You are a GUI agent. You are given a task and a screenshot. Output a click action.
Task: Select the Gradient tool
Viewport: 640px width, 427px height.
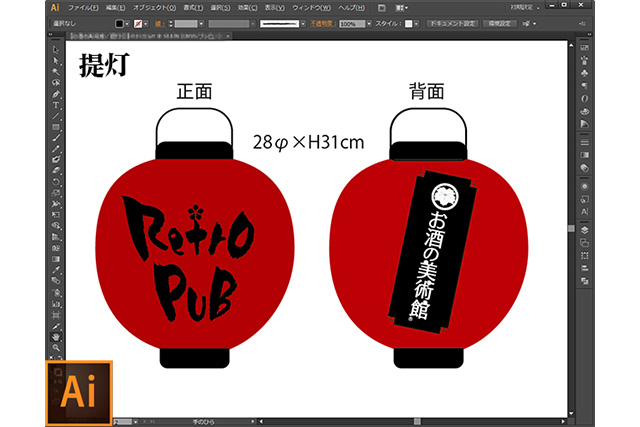point(56,259)
